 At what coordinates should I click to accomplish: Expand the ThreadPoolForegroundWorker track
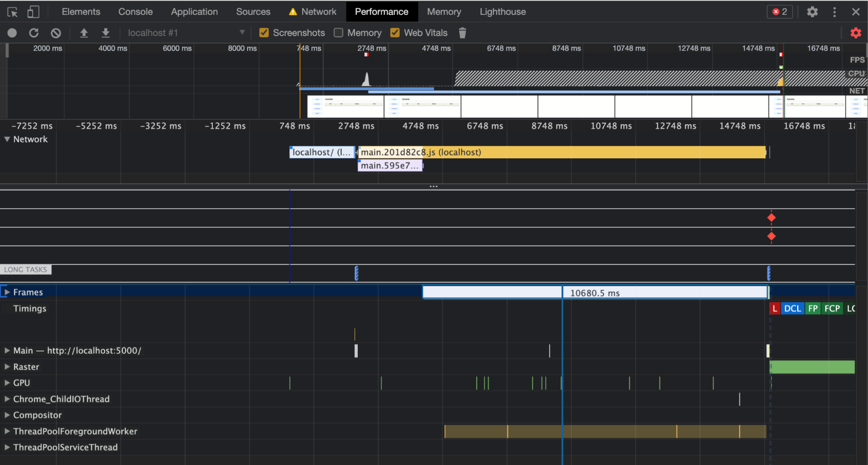point(7,431)
